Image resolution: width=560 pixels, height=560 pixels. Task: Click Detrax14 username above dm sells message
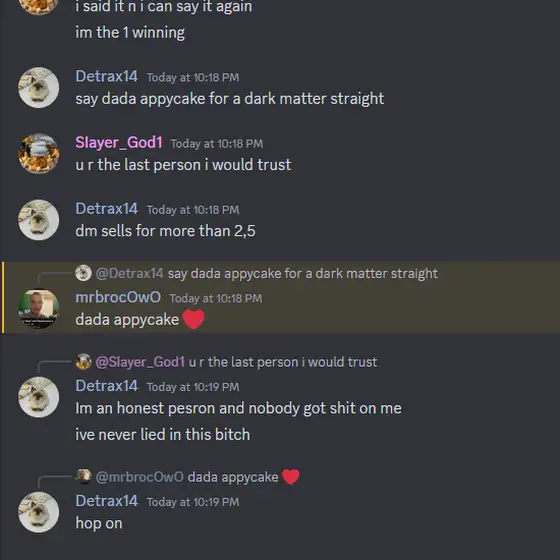(x=106, y=209)
